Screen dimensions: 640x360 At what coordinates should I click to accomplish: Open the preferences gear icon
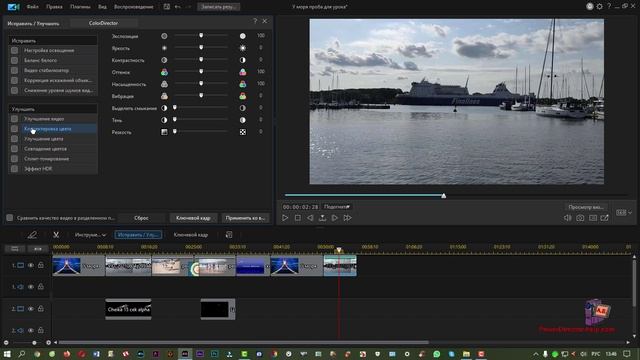point(599,7)
